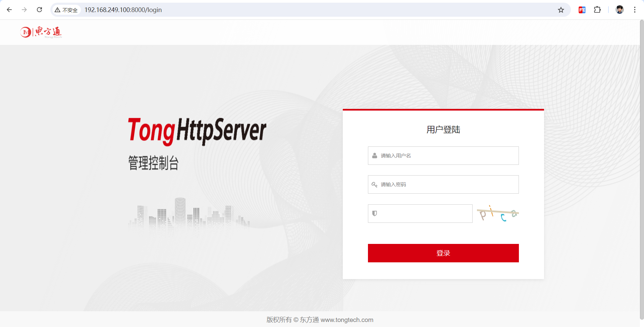Bookmark the page with the star icon
Image resolution: width=644 pixels, height=327 pixels.
pyautogui.click(x=561, y=10)
